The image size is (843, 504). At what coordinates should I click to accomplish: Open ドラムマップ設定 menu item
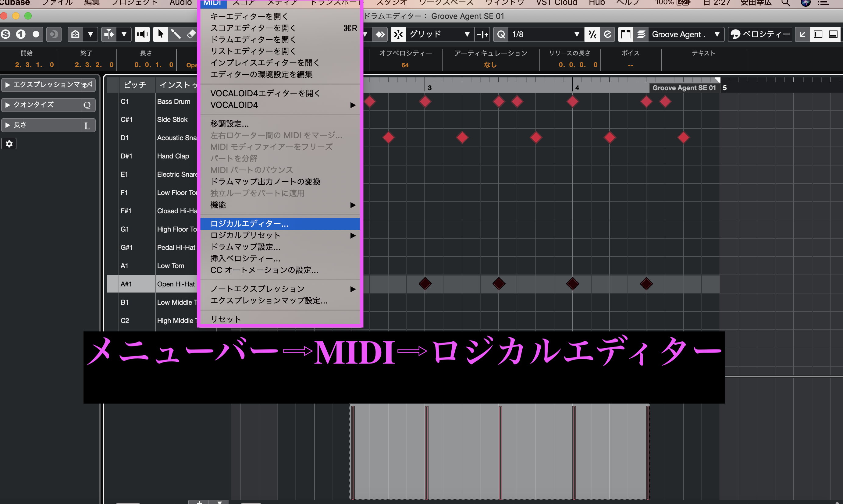pyautogui.click(x=245, y=247)
